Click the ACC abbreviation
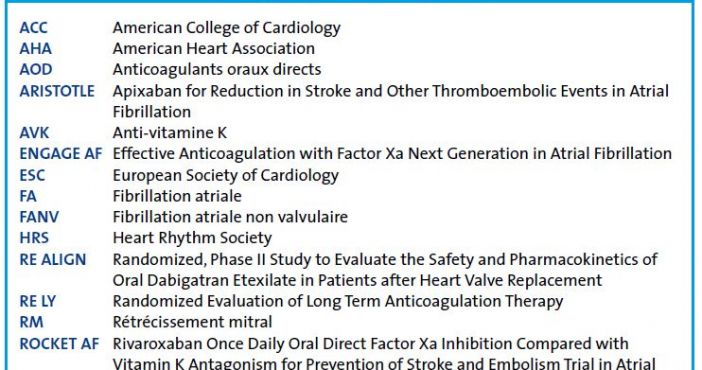 pos(33,28)
